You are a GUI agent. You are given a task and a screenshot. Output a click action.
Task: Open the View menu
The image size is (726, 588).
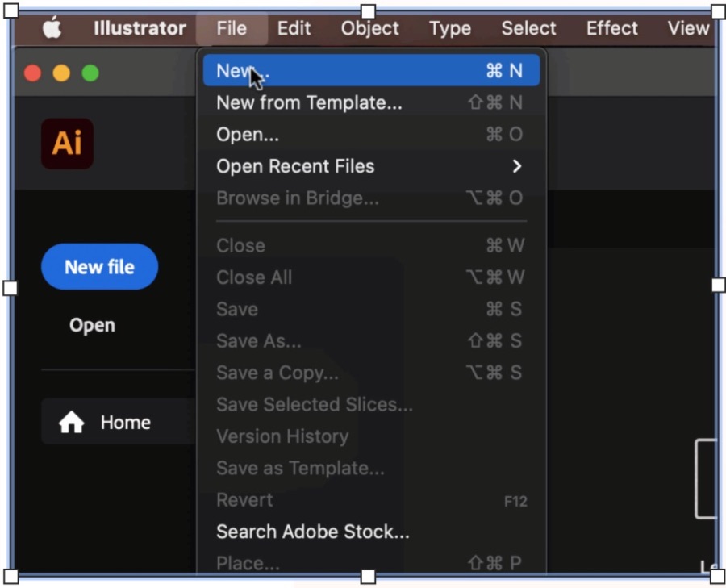[688, 28]
